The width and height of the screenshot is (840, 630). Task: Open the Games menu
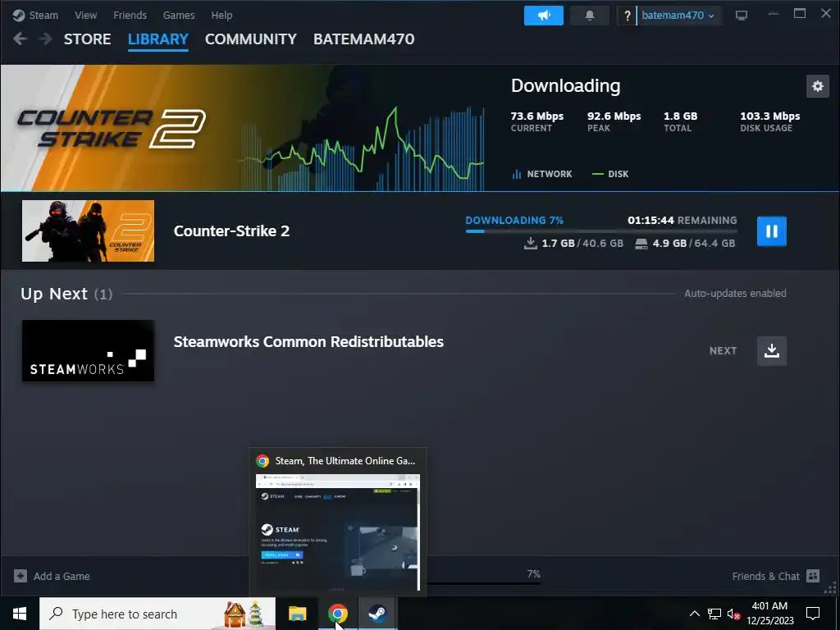tap(178, 15)
